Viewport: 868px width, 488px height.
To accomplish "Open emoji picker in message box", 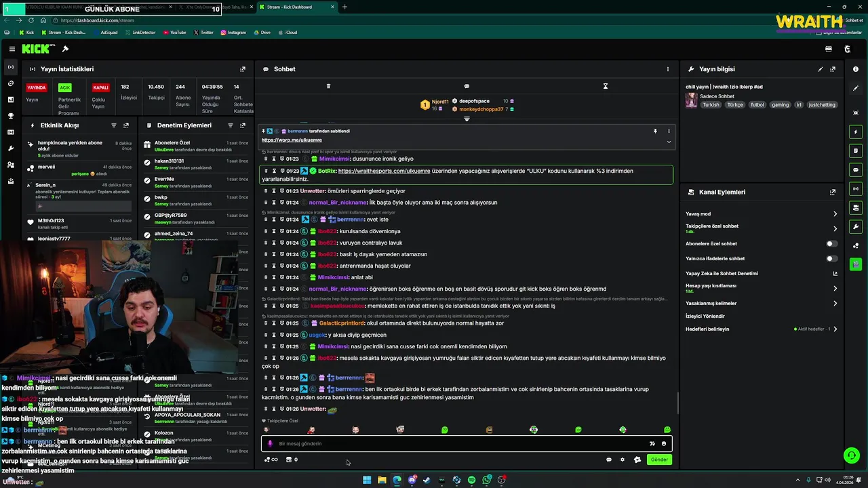I will coord(664,444).
